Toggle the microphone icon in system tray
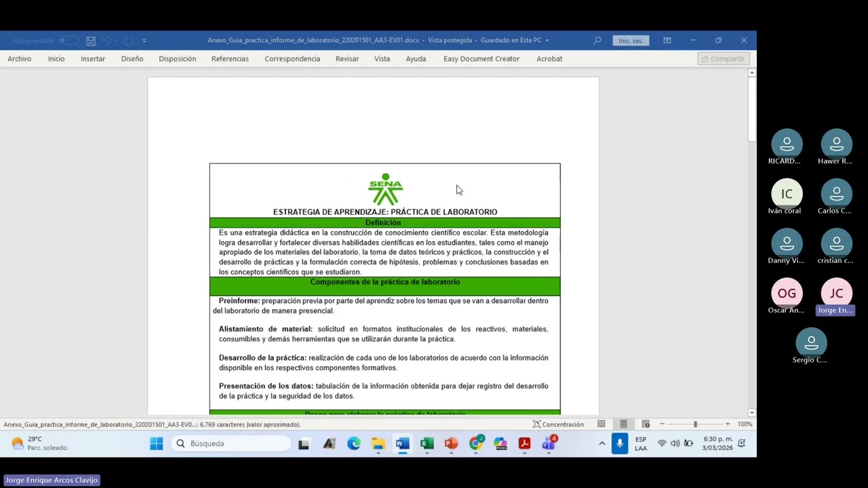868x488 pixels. click(x=620, y=443)
